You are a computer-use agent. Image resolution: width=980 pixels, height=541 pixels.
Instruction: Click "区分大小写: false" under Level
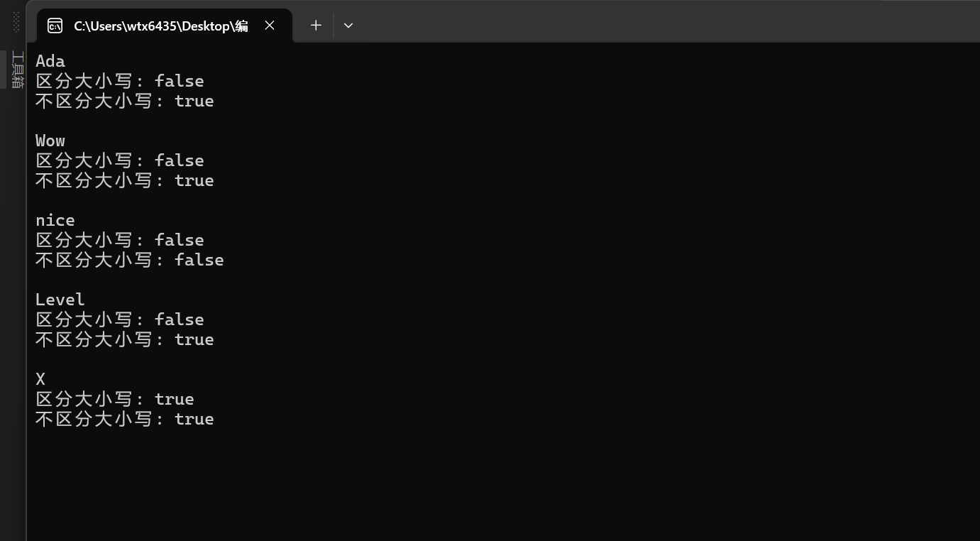(120, 319)
